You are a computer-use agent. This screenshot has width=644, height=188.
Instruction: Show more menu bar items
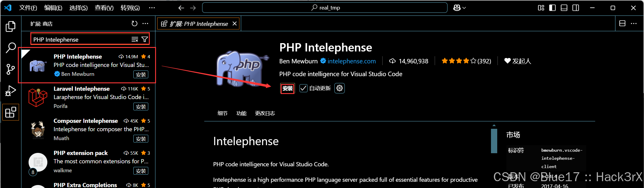click(x=152, y=8)
